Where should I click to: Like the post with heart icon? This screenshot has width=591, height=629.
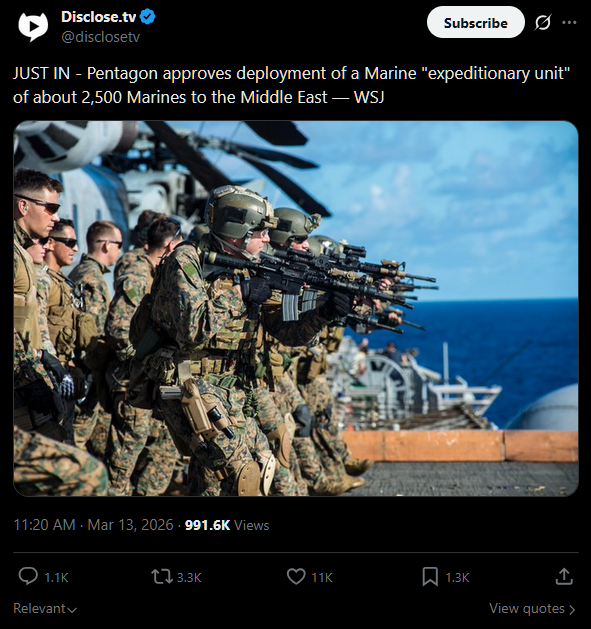[296, 577]
